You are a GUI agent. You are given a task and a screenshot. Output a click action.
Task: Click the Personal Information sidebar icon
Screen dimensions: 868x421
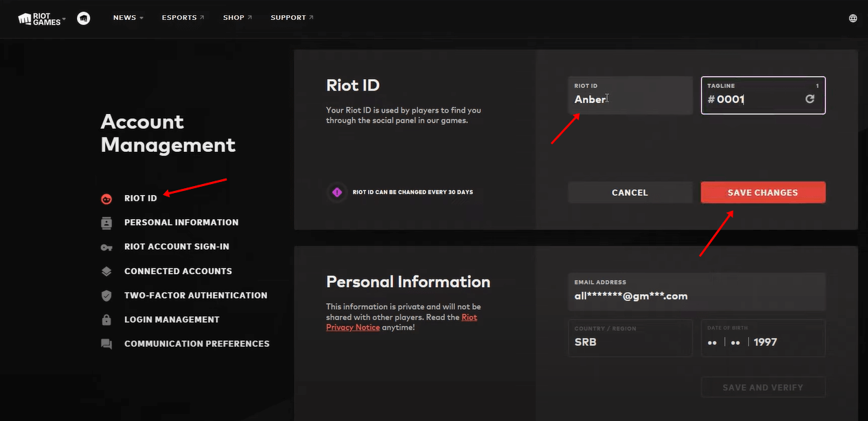(x=106, y=223)
